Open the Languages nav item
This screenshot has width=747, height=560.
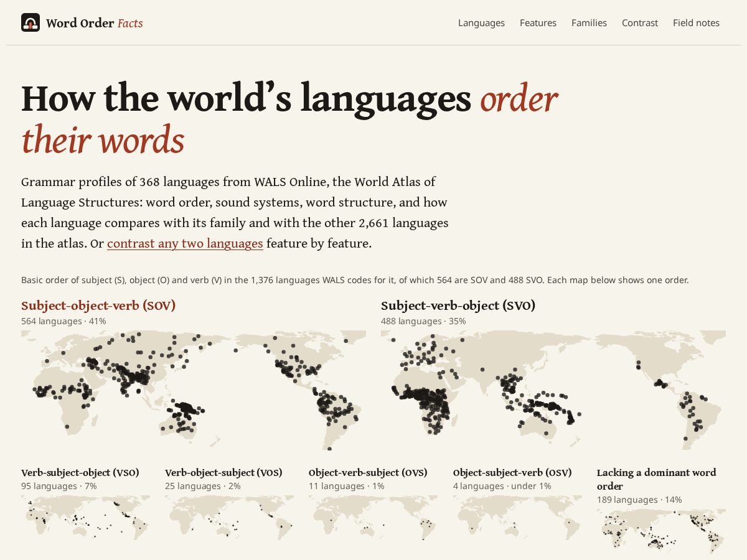click(481, 23)
